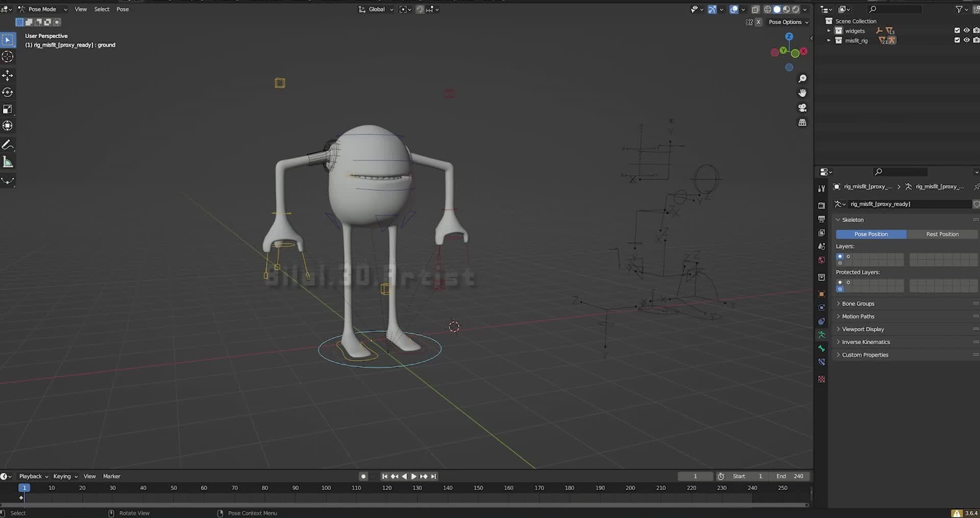Select the Move tool in the viewport toolbar
The image size is (980, 518).
coord(8,75)
